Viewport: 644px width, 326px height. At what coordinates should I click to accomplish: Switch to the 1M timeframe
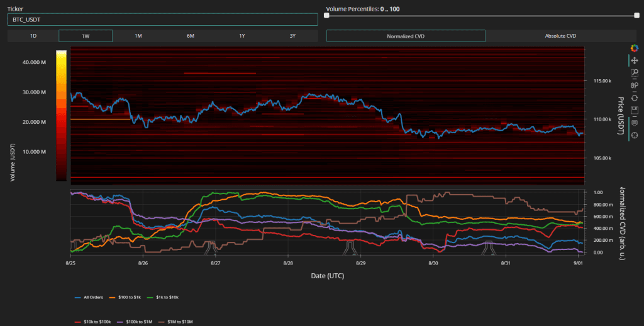(x=138, y=36)
